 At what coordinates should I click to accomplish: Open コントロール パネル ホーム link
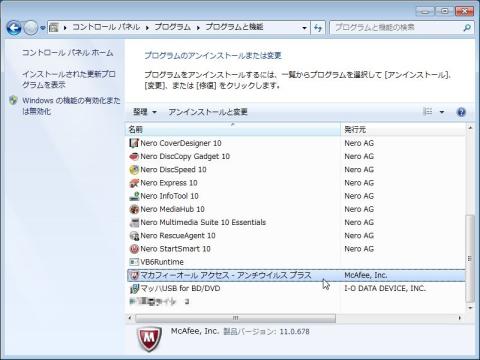tap(68, 53)
